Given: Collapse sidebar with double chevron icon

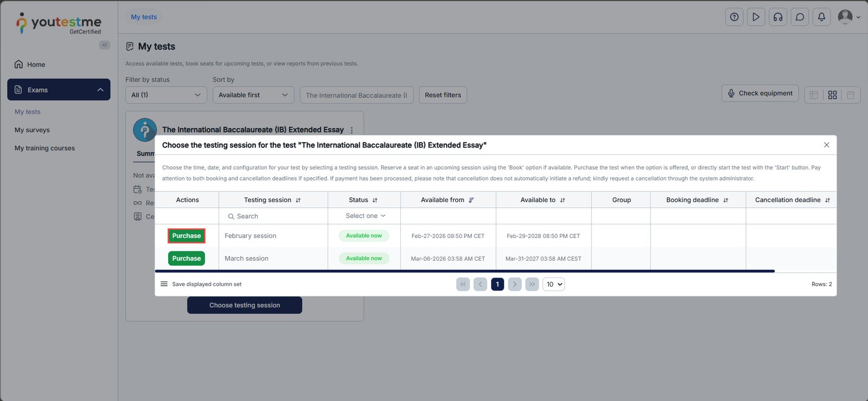Looking at the screenshot, I should click(x=104, y=45).
